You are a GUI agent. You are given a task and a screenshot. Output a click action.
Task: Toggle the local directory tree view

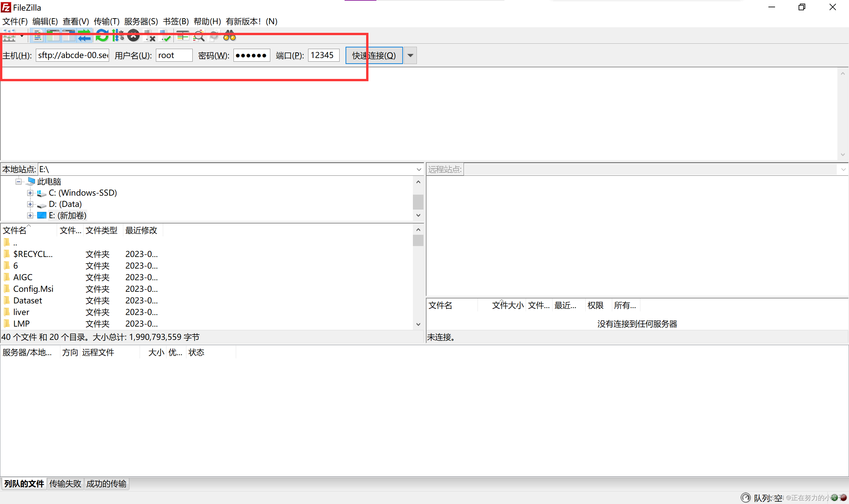(53, 36)
